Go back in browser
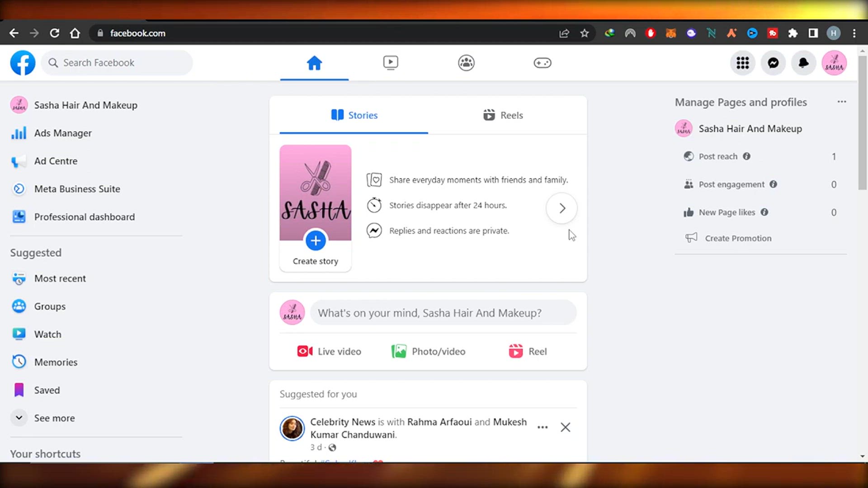Screen dimensions: 868x488 [x=14, y=33]
